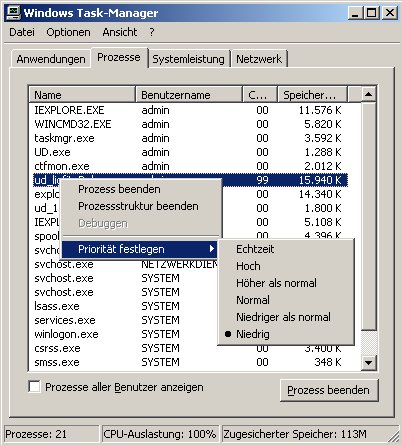Image resolution: width=402 pixels, height=445 pixels.
Task: Sort by the Benutzername column header
Action: coord(189,95)
